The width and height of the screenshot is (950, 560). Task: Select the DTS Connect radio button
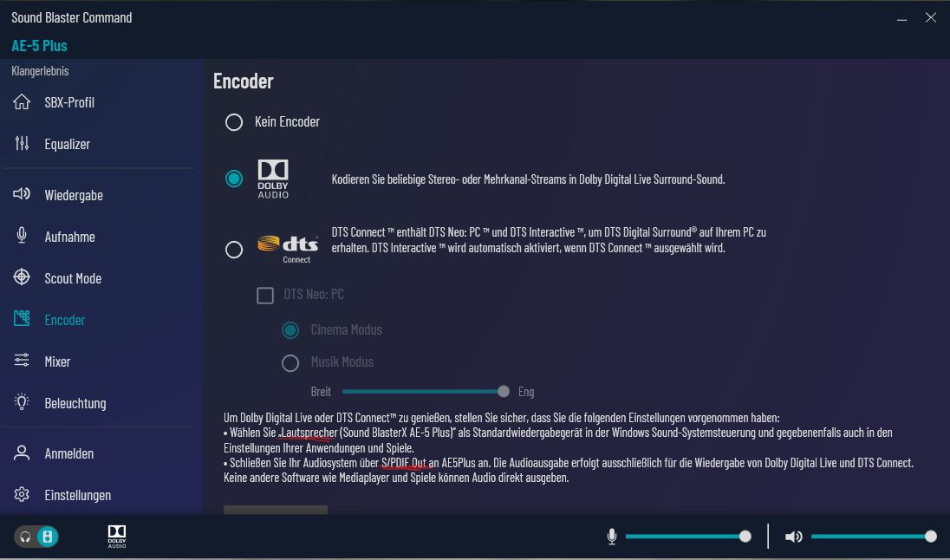234,250
